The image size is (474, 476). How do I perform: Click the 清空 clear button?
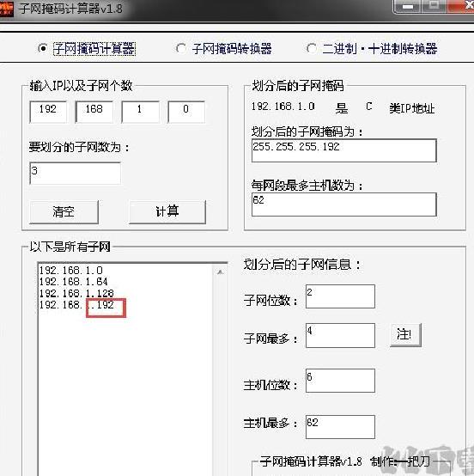click(64, 211)
